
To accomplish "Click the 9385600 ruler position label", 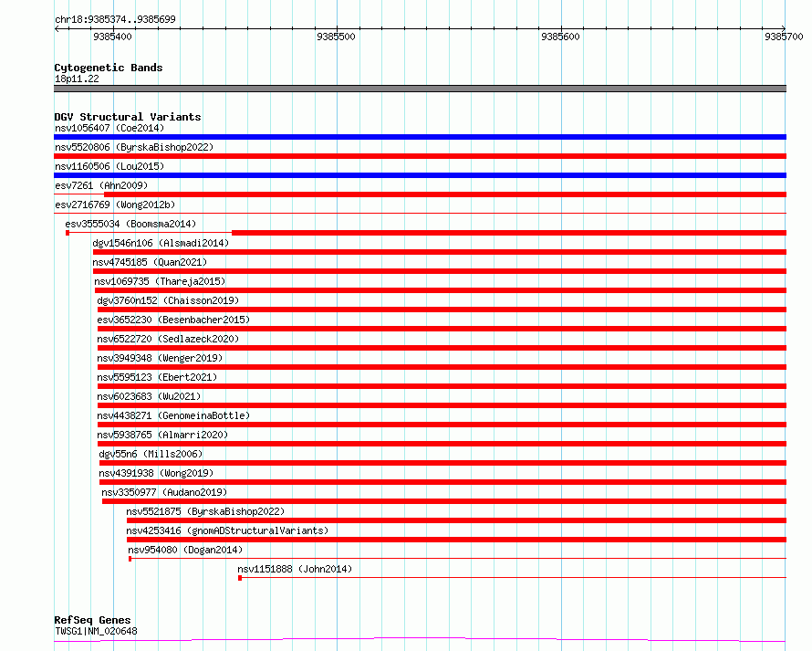I will point(560,37).
